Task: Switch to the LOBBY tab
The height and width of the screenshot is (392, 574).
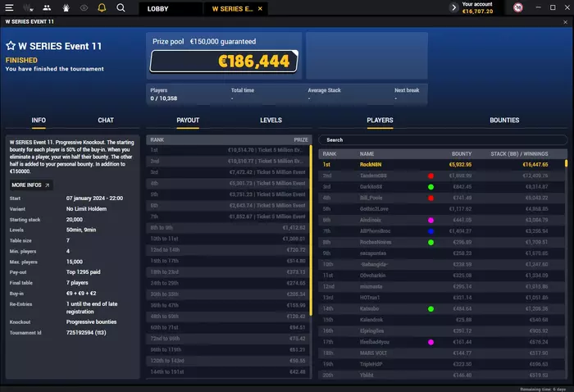Action: point(157,9)
